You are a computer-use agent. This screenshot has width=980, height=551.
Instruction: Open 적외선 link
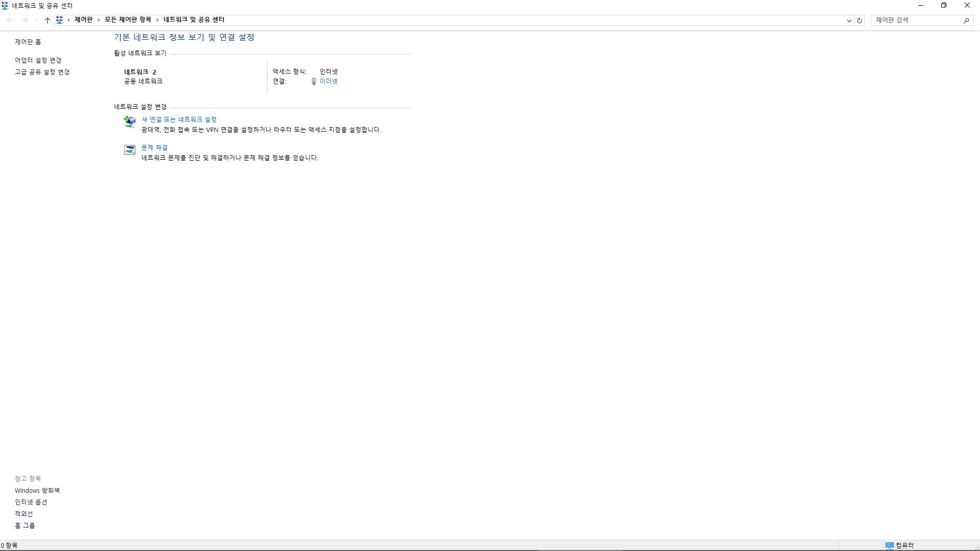pos(24,514)
